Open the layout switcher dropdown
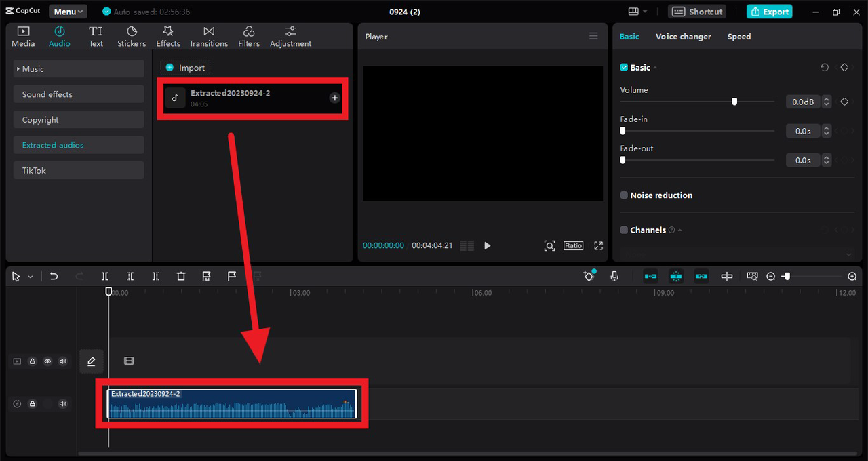The height and width of the screenshot is (461, 868). point(637,12)
